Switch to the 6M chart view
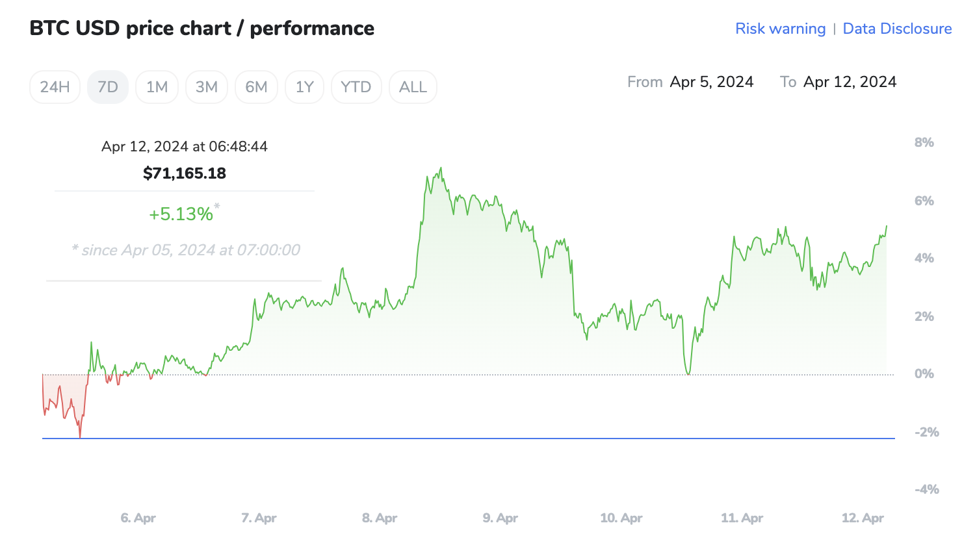962x560 pixels. point(256,86)
